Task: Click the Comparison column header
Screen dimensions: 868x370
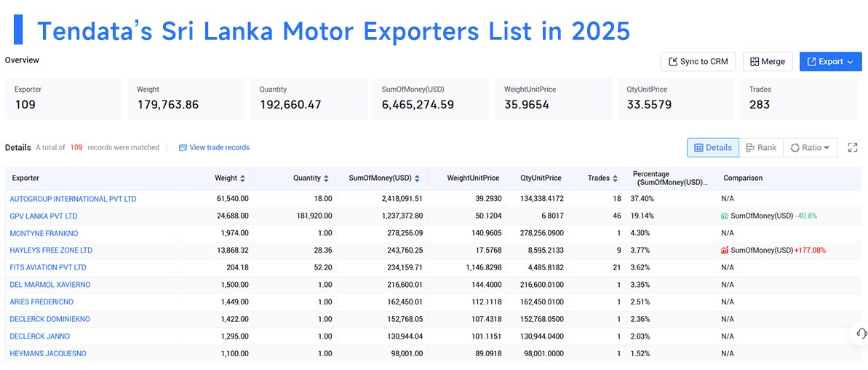Action: [743, 178]
